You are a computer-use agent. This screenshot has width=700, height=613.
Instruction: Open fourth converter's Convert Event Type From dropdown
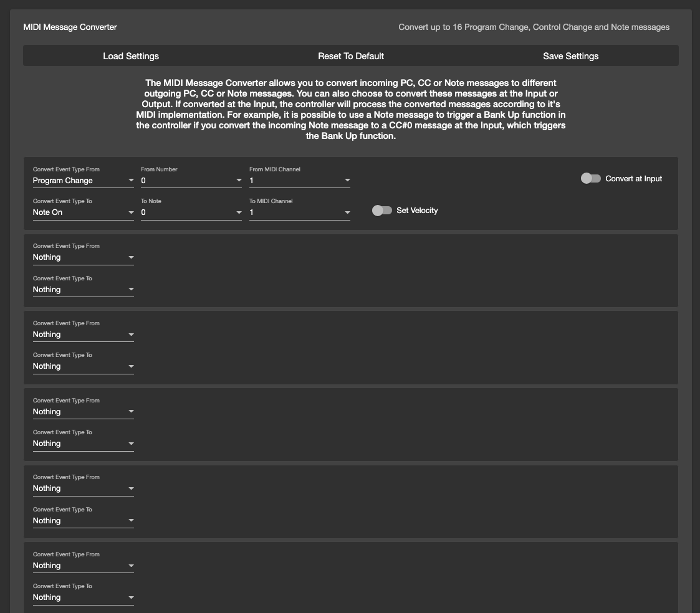[83, 412]
